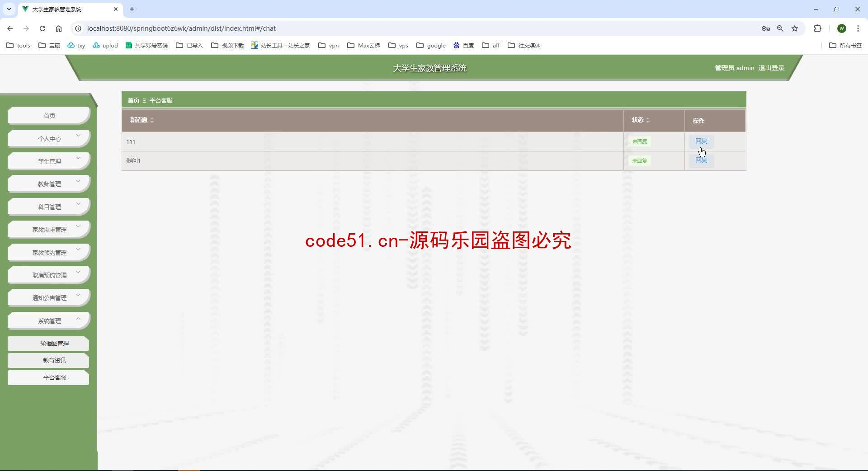Open the 社交媒体 bookmark folder
Screen dimensions: 868x471
524,45
